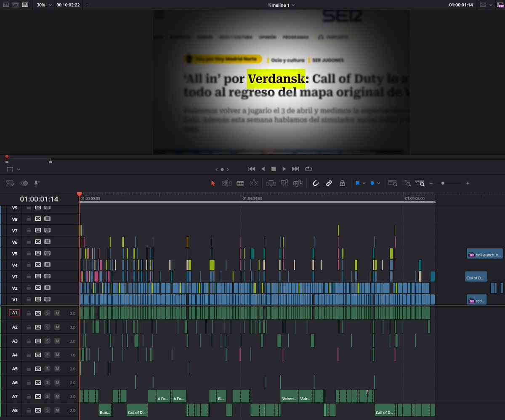Click the Full Extent Zoom icon
Image resolution: width=505 pixels, height=420 pixels.
point(393,183)
